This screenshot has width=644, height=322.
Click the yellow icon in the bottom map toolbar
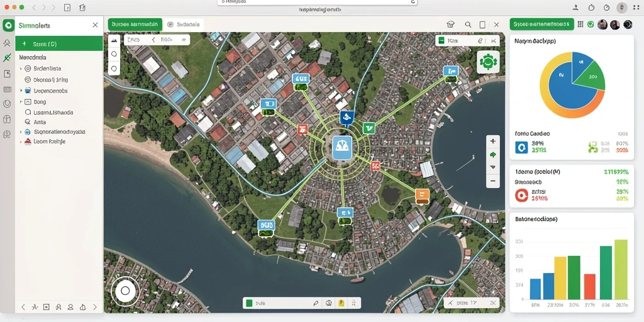pyautogui.click(x=341, y=303)
